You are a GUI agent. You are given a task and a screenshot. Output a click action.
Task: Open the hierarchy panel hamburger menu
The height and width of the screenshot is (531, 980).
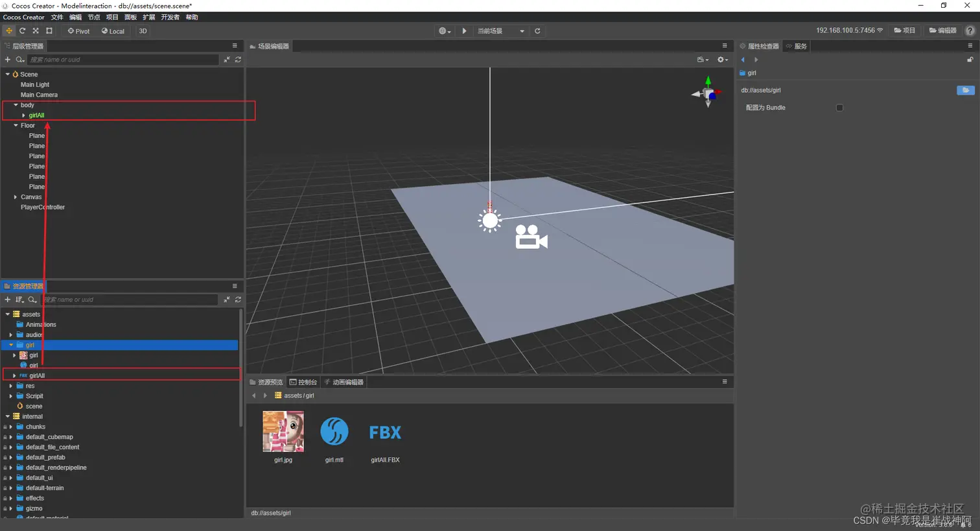click(x=235, y=45)
